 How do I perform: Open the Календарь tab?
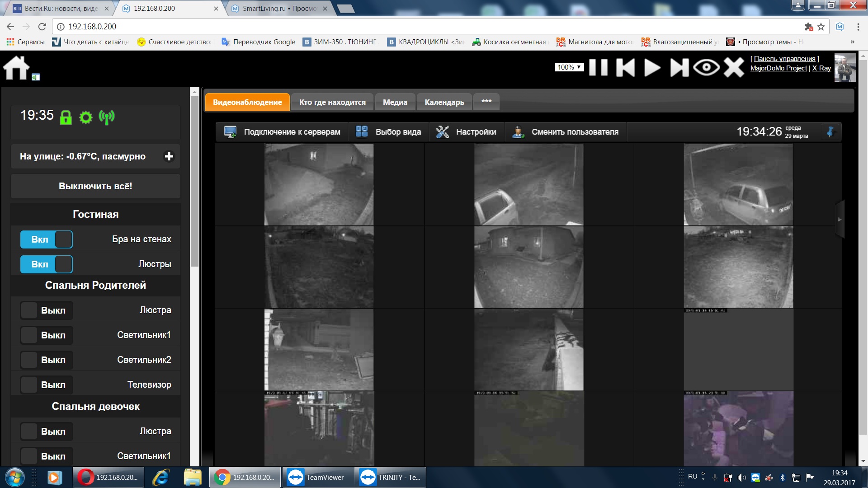point(444,102)
